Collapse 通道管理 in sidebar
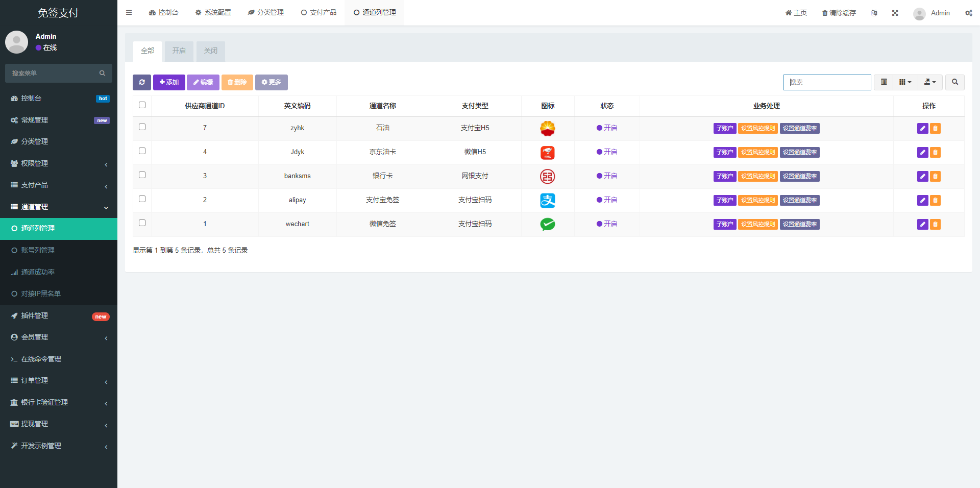 coord(59,207)
